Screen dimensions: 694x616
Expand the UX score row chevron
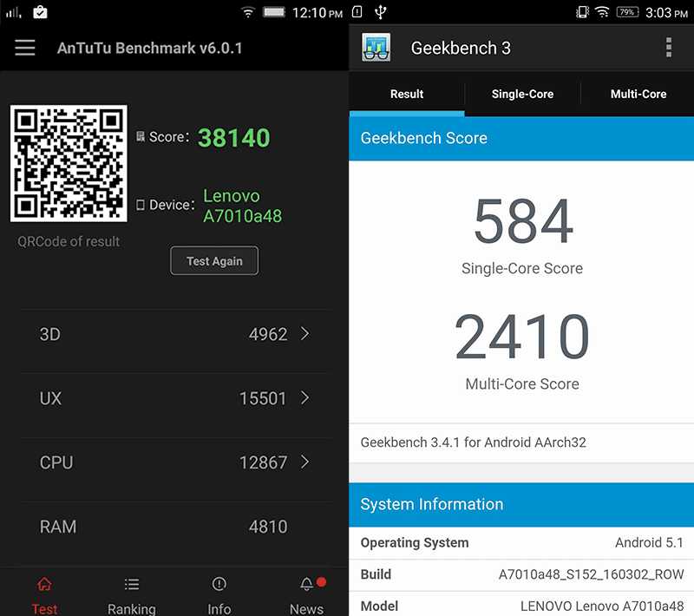(304, 398)
